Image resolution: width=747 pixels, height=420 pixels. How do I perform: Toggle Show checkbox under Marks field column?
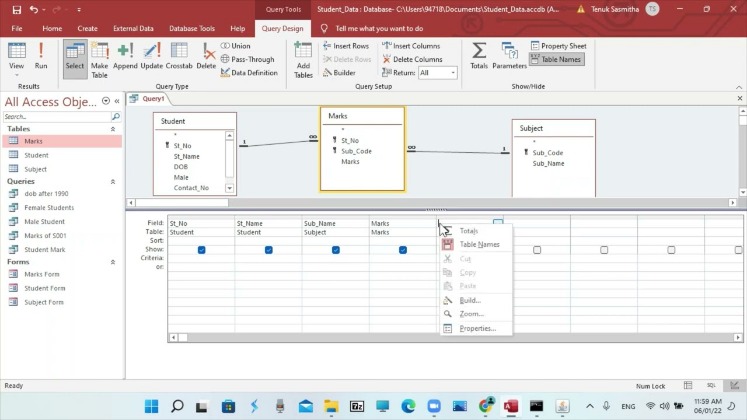coord(403,250)
